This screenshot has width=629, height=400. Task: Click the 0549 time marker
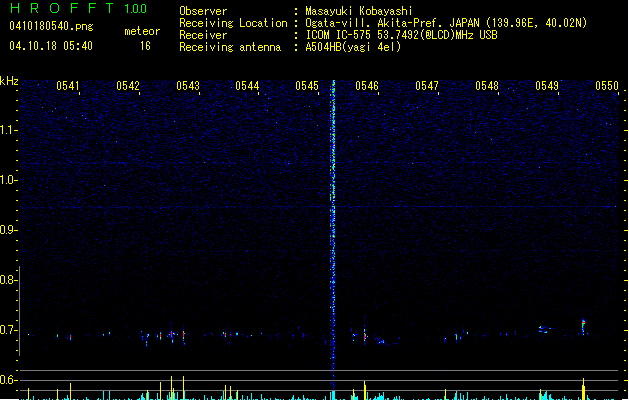click(547, 86)
